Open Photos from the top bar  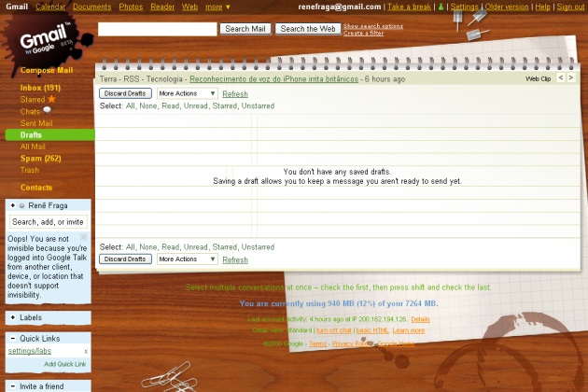pyautogui.click(x=131, y=7)
